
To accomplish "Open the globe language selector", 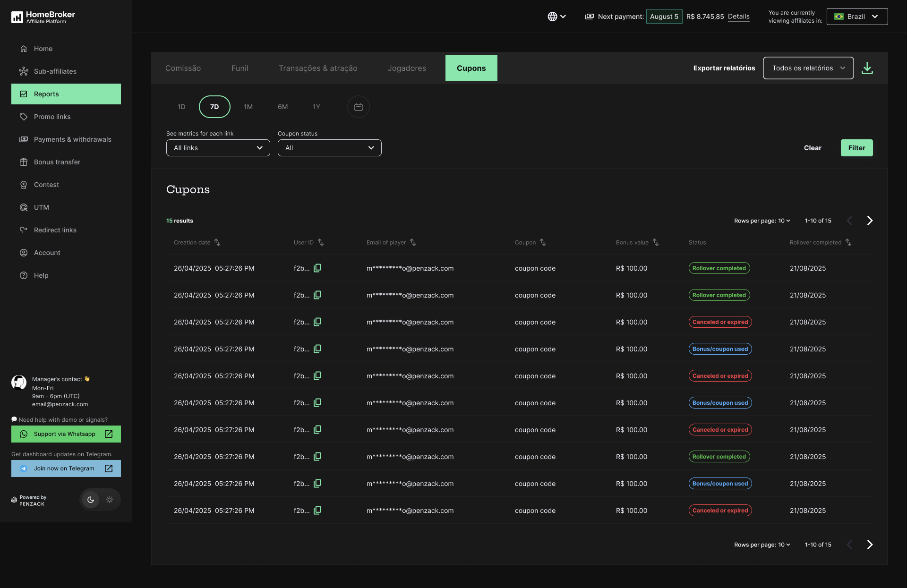I will 556,17.
